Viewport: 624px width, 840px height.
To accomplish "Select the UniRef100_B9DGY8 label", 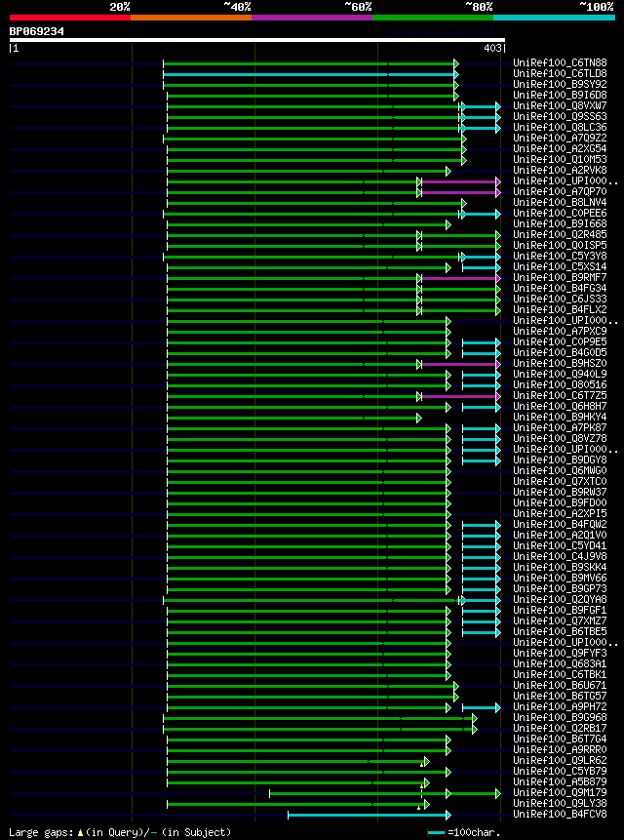I will (x=560, y=460).
